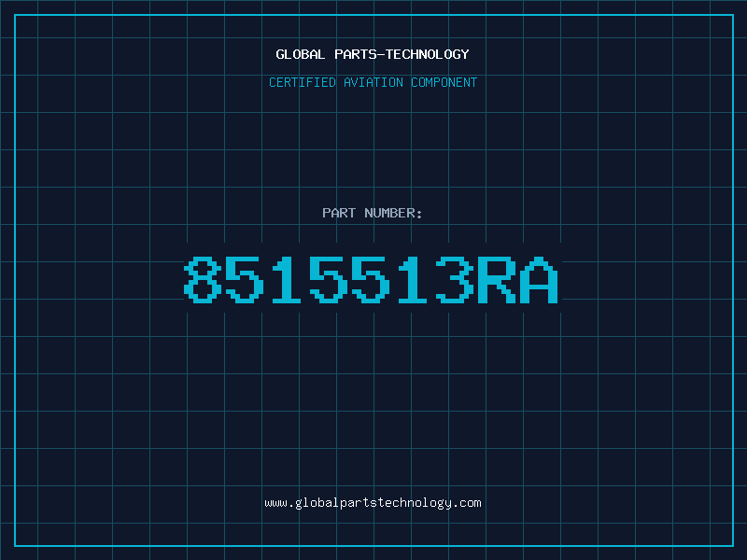Select the part number 8515513RA

click(x=371, y=280)
